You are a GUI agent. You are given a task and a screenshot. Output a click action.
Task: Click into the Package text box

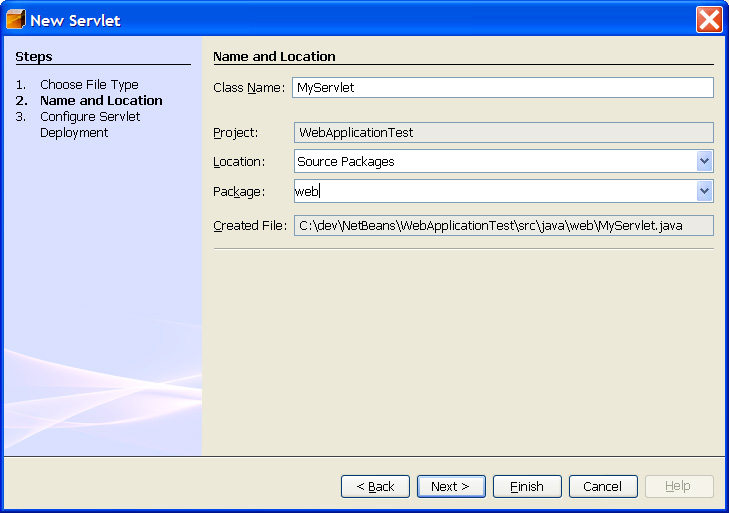click(x=494, y=191)
